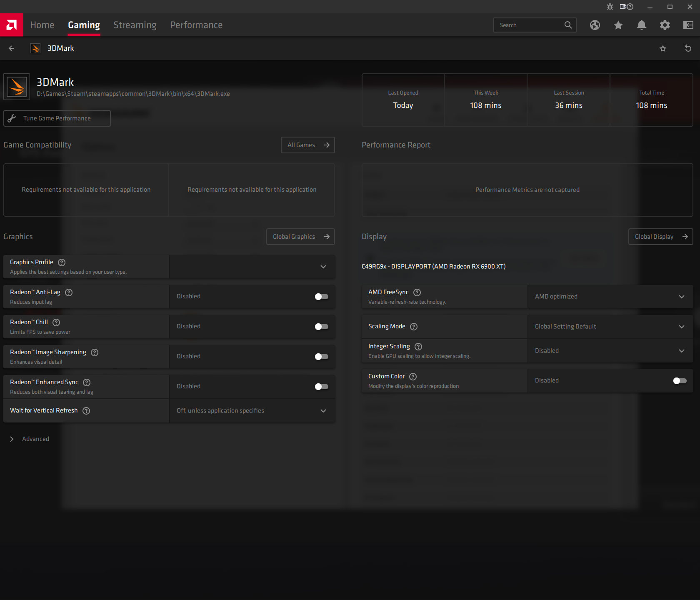Click the 3DMark.exe file path text
Image resolution: width=700 pixels, height=600 pixels.
point(133,94)
